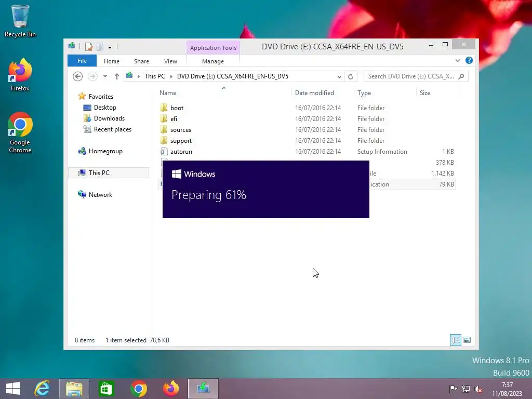The image size is (532, 399).
Task: Click the search magnifier icon
Action: [x=461, y=76]
